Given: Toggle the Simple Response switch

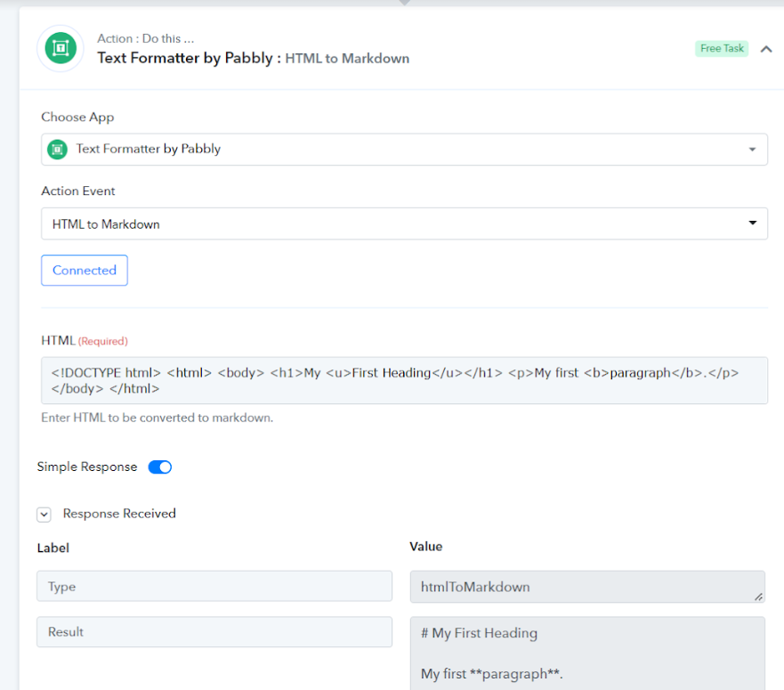Looking at the screenshot, I should pos(160,467).
